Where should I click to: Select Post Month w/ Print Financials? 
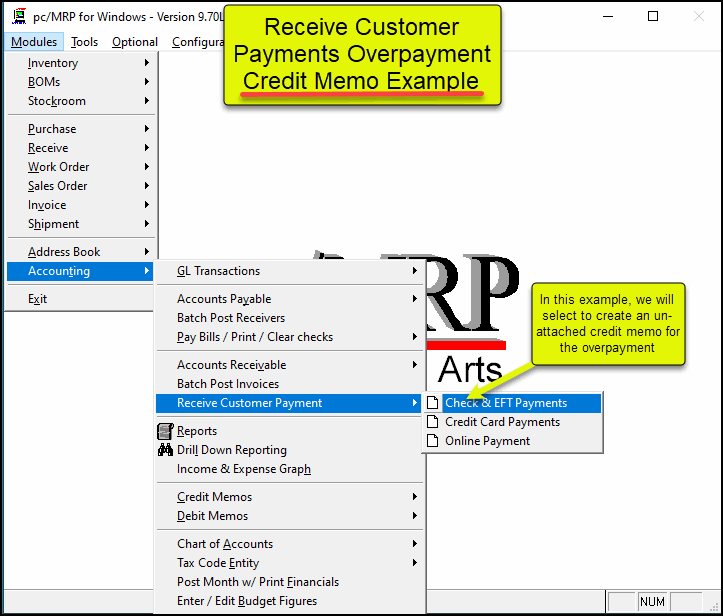(258, 582)
